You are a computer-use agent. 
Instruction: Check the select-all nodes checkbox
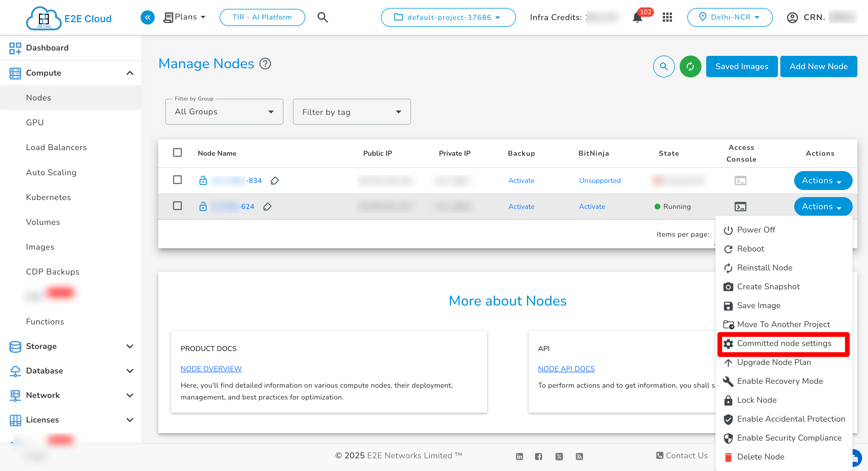[177, 152]
